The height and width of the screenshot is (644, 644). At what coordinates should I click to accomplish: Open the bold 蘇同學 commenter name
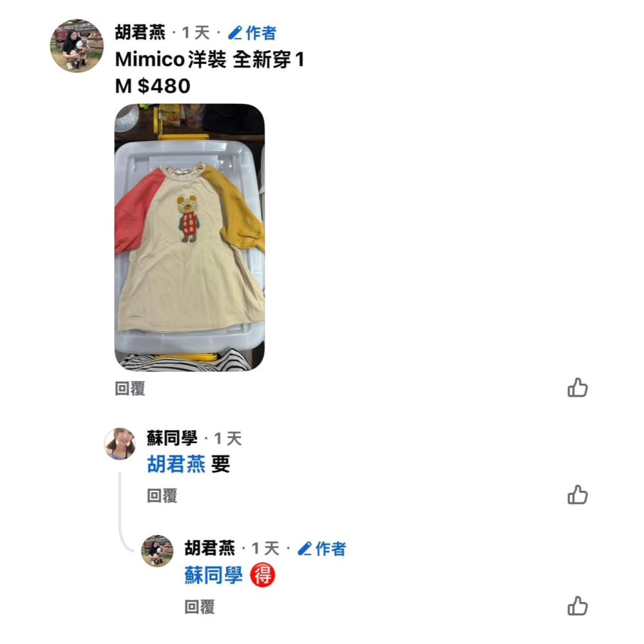172,438
